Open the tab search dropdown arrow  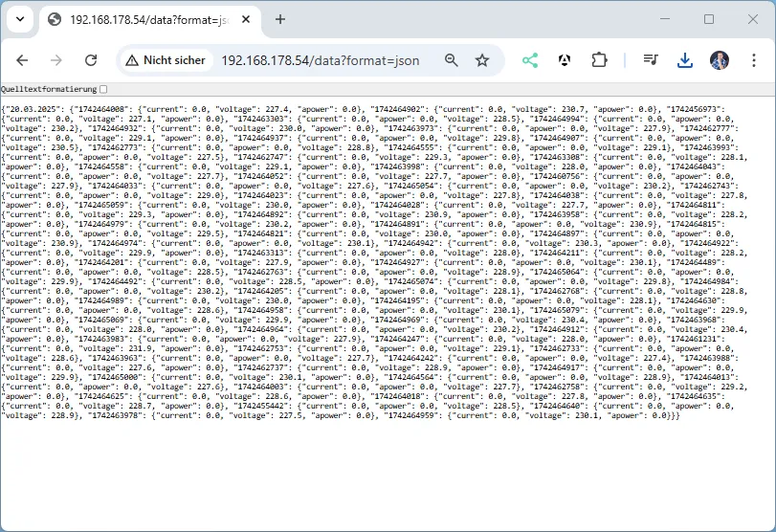pyautogui.click(x=20, y=19)
